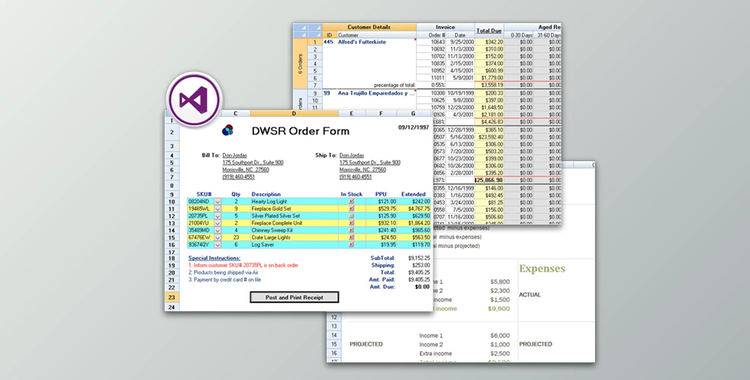
Task: Click total due $1,779.00 in invoice sheet
Action: point(492,78)
